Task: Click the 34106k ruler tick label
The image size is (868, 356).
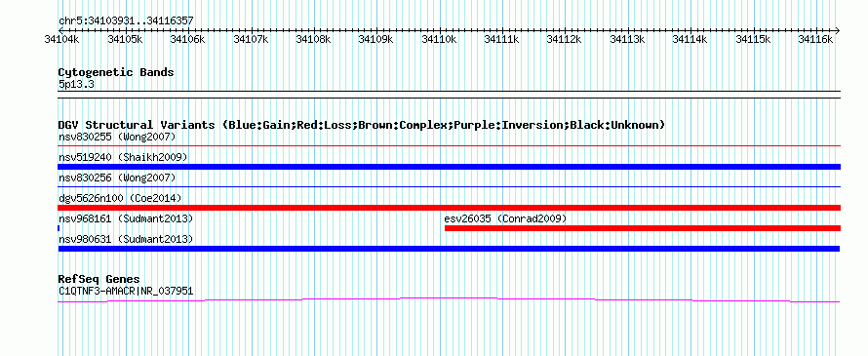Action: pos(187,39)
